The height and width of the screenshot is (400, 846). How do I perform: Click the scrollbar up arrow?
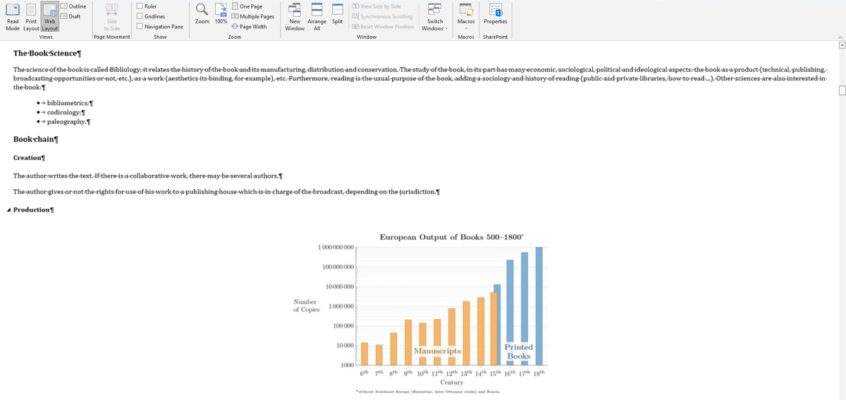click(842, 46)
